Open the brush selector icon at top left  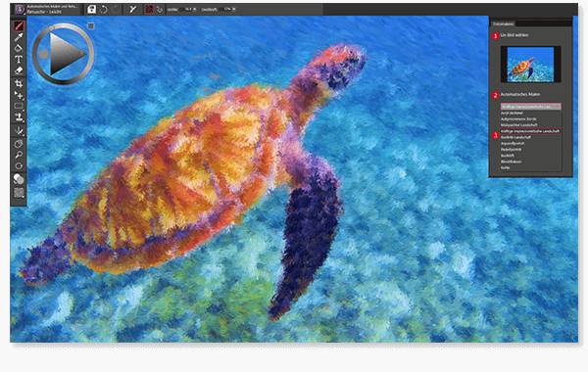coord(20,9)
